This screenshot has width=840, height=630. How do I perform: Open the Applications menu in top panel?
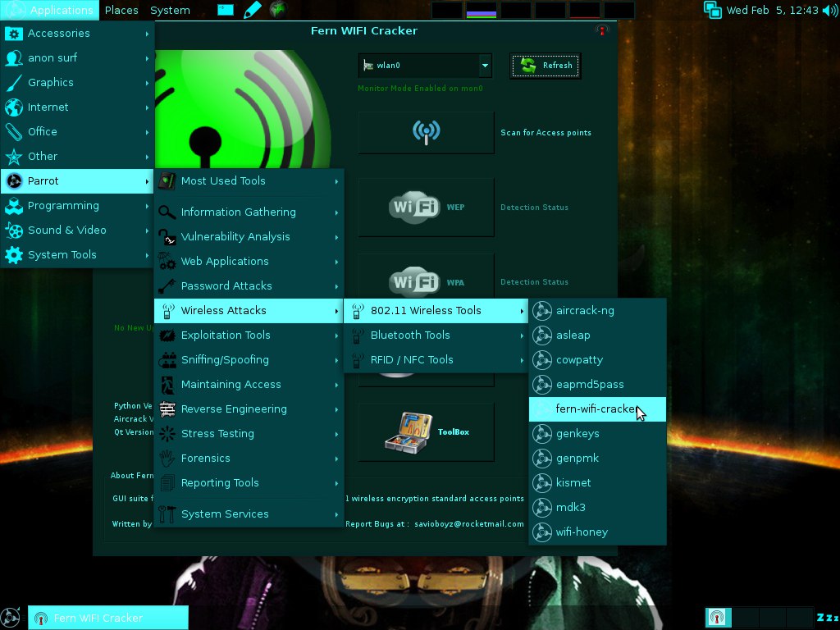tap(50, 10)
